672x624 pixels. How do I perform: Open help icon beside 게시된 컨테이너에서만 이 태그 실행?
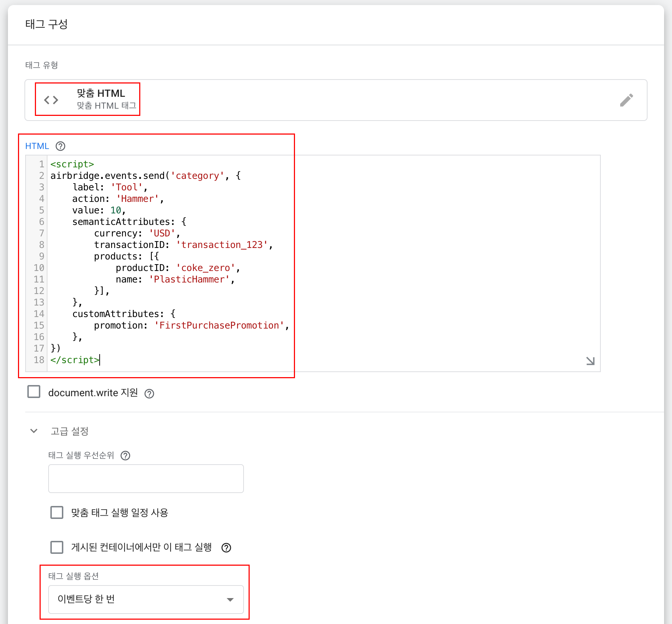(x=226, y=548)
